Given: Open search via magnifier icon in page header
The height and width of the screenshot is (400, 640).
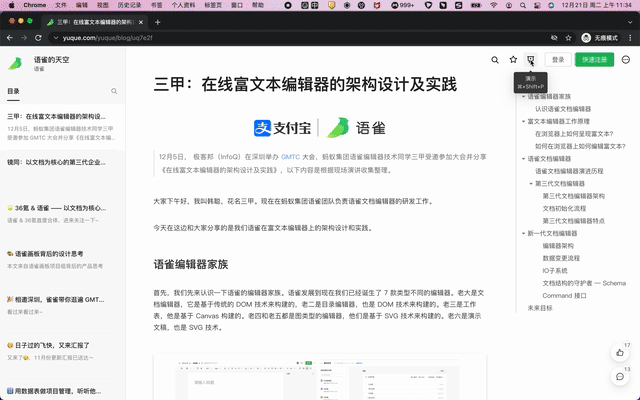Looking at the screenshot, I should coord(495,60).
